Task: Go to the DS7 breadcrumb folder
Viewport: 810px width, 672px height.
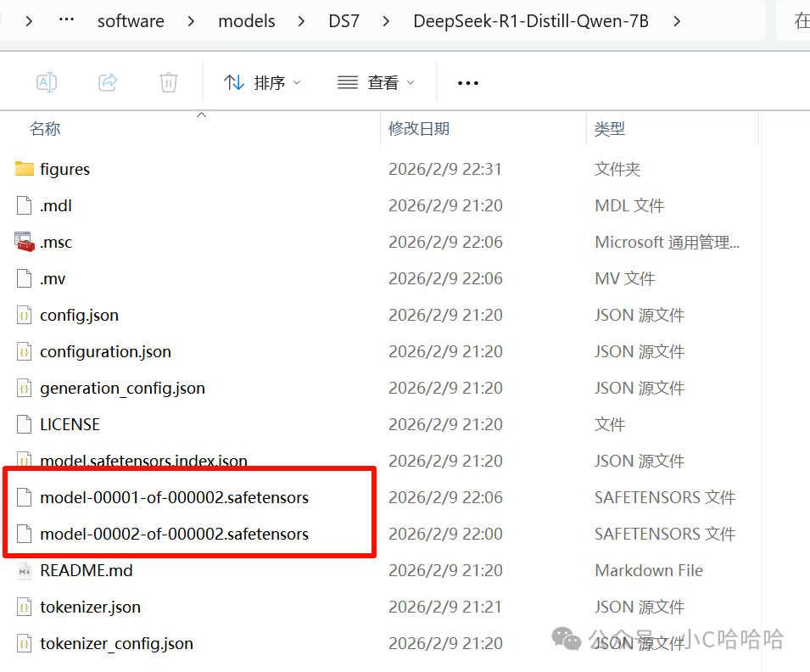Action: pos(344,21)
